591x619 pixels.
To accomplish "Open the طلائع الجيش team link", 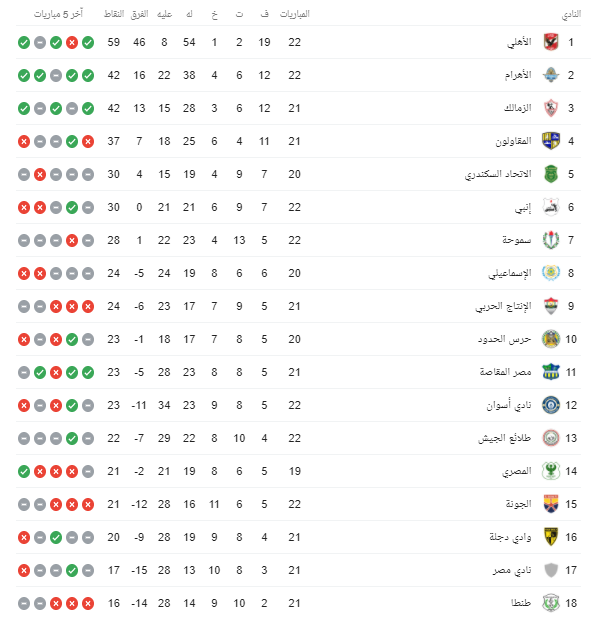I will (504, 438).
